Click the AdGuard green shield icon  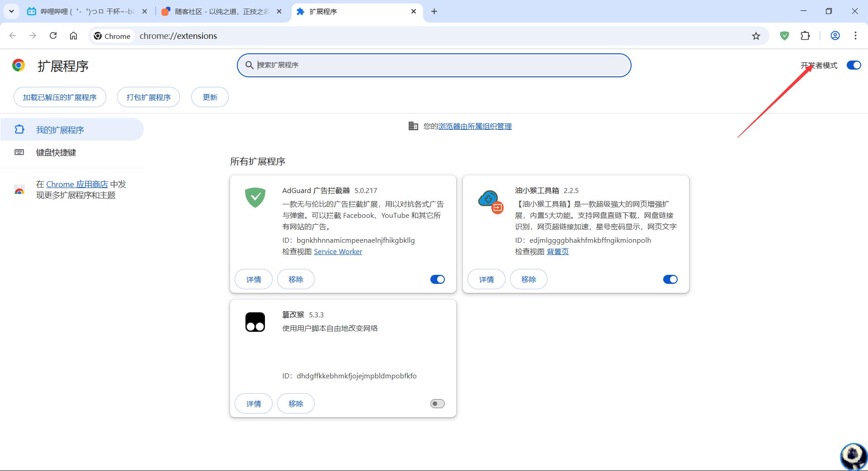(x=255, y=198)
